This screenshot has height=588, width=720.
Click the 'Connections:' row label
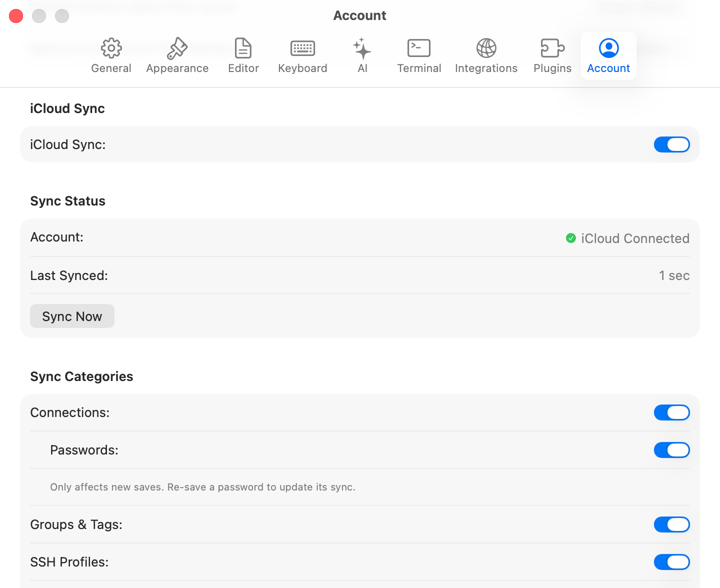[70, 412]
